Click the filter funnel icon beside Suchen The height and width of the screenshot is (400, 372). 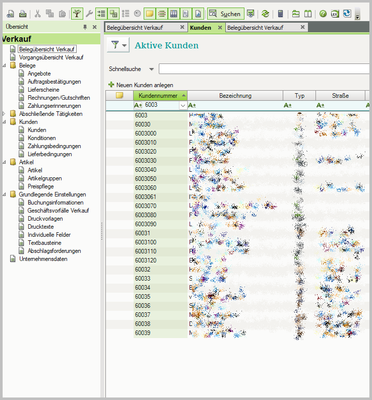pyautogui.click(x=251, y=14)
